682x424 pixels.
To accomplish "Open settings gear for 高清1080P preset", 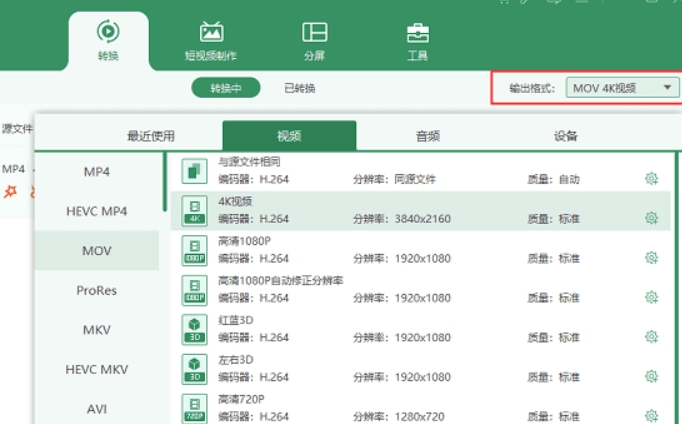I will (651, 257).
